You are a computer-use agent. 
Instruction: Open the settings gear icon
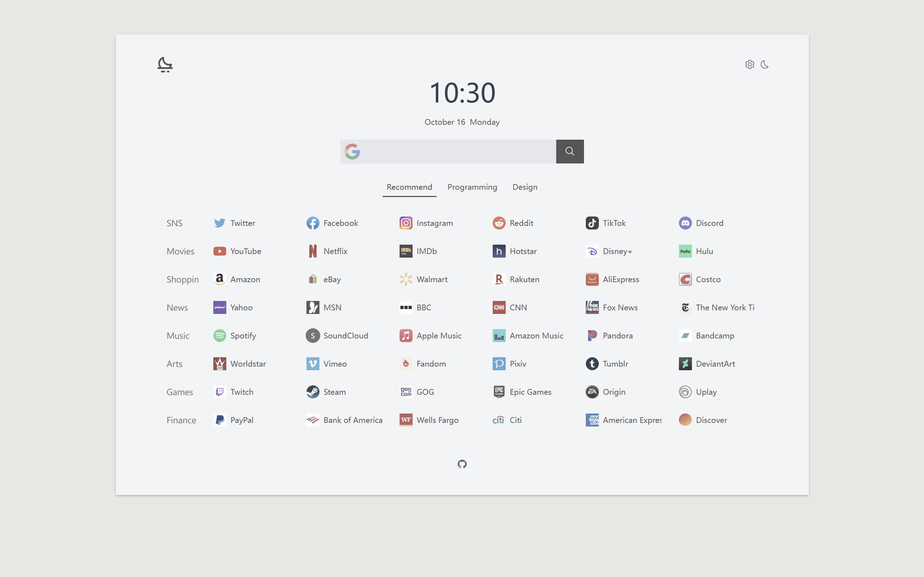[x=750, y=65]
